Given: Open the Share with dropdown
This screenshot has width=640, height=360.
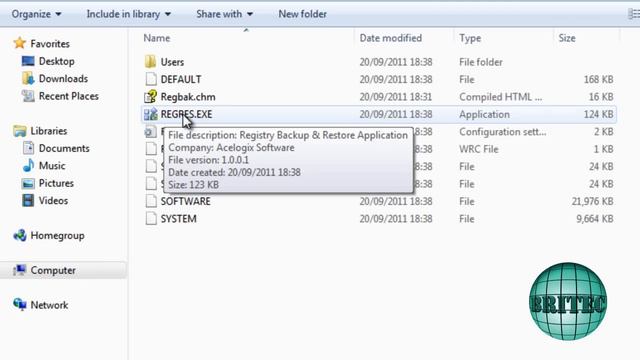Looking at the screenshot, I should pos(224,14).
